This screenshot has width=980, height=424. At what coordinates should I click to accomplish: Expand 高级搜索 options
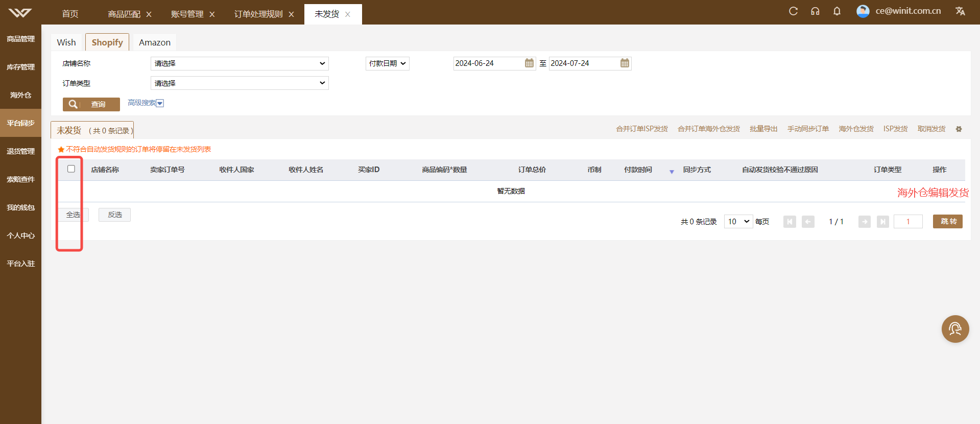pos(146,103)
